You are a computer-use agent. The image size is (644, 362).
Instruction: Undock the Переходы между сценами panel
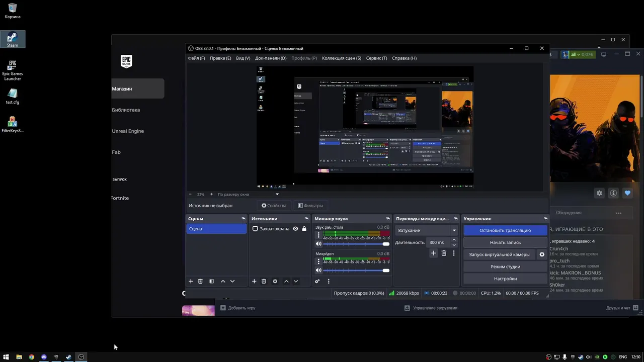(456, 219)
